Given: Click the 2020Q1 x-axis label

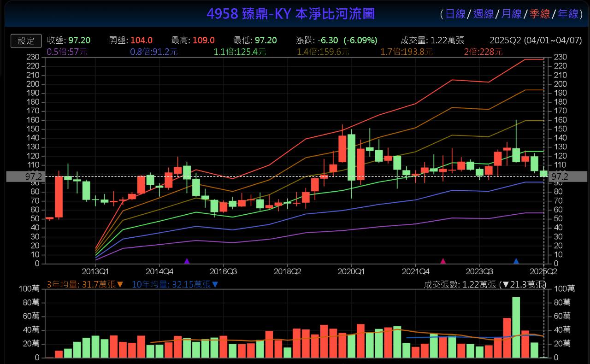Looking at the screenshot, I should [x=351, y=271].
